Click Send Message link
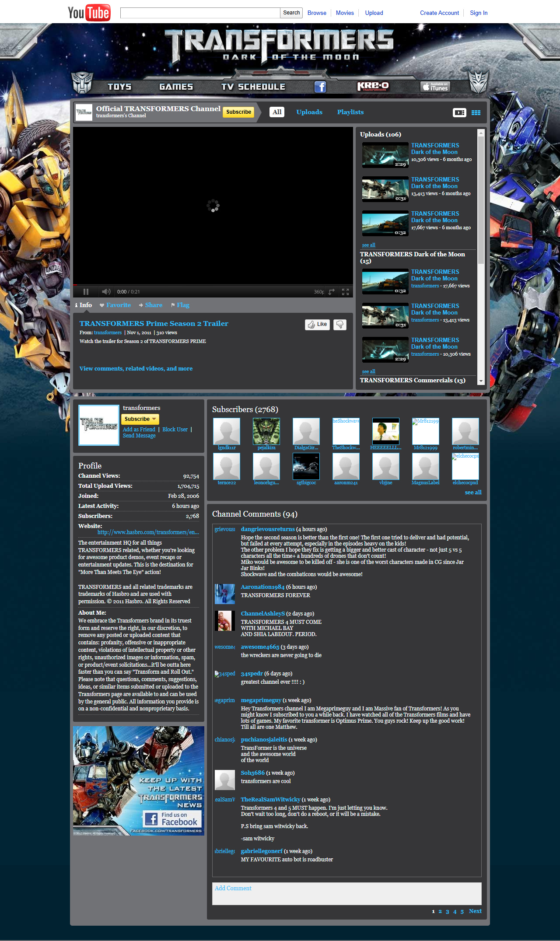 [x=139, y=436]
